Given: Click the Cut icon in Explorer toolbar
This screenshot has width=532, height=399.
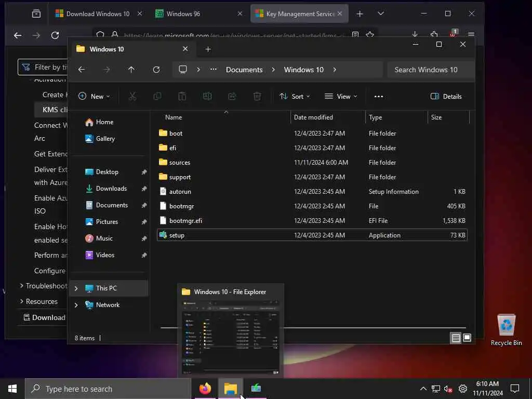Looking at the screenshot, I should [x=132, y=97].
